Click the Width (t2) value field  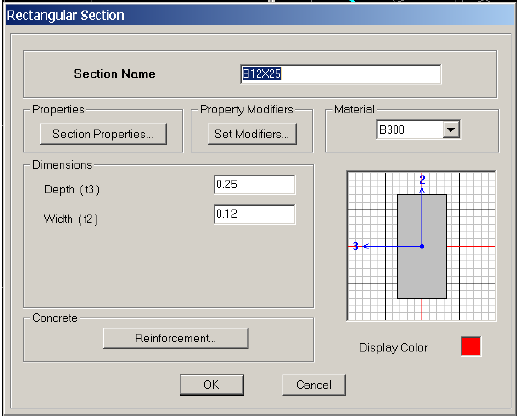pos(254,214)
